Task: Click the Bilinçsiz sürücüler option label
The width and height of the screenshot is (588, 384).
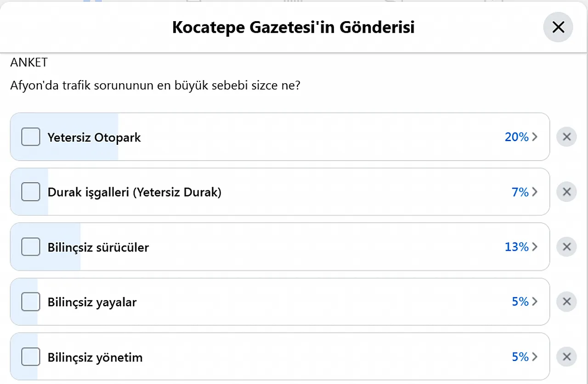Action: 98,247
